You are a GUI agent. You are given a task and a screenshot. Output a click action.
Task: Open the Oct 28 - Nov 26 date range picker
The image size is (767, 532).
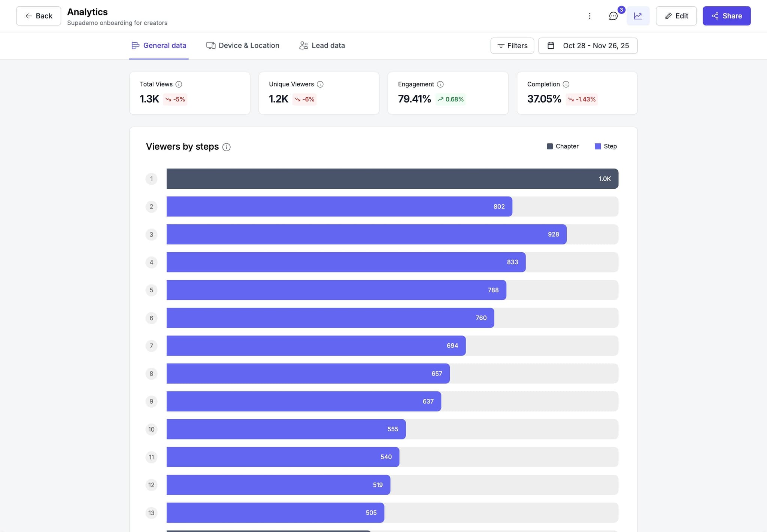pyautogui.click(x=588, y=45)
